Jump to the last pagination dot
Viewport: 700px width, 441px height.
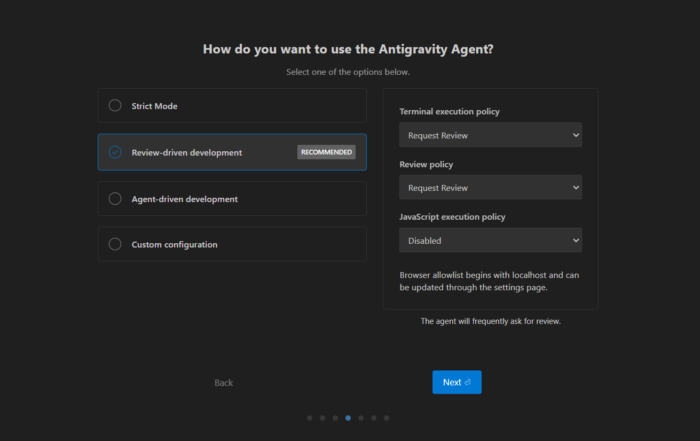point(386,418)
